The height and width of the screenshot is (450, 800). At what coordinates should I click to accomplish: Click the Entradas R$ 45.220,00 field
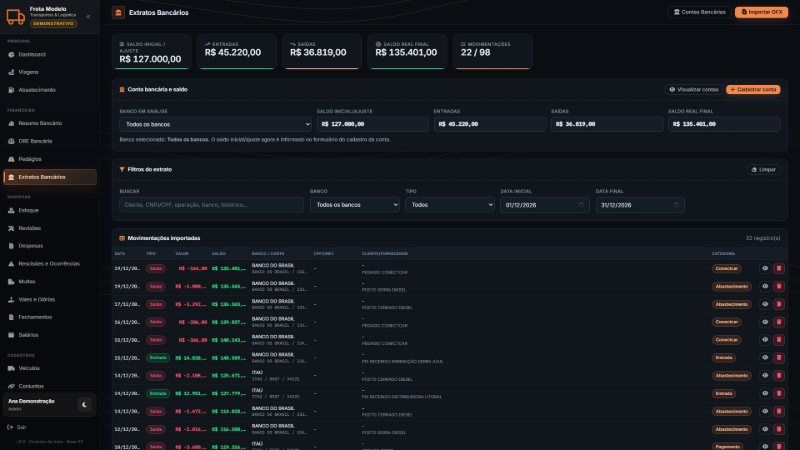click(x=490, y=124)
